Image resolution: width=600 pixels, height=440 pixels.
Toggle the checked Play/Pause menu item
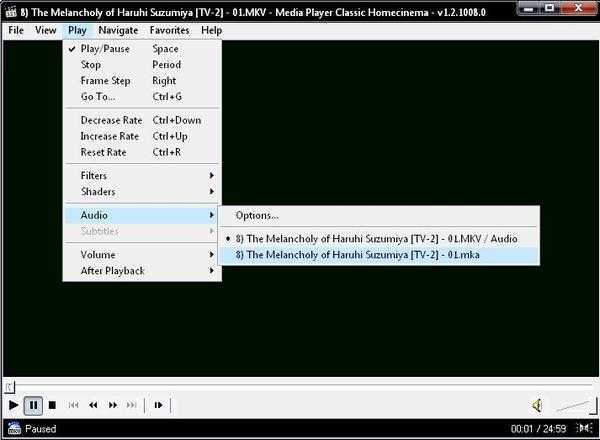click(x=142, y=49)
